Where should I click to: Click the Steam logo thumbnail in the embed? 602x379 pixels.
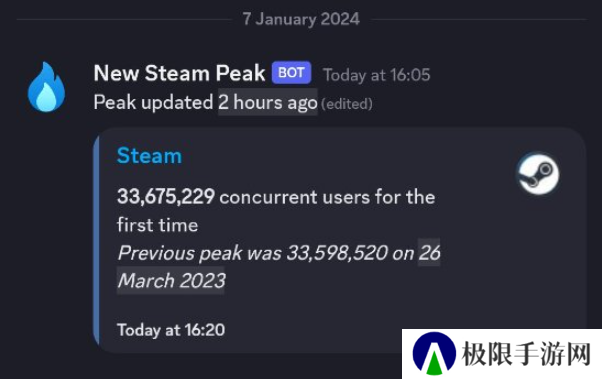[x=538, y=174]
